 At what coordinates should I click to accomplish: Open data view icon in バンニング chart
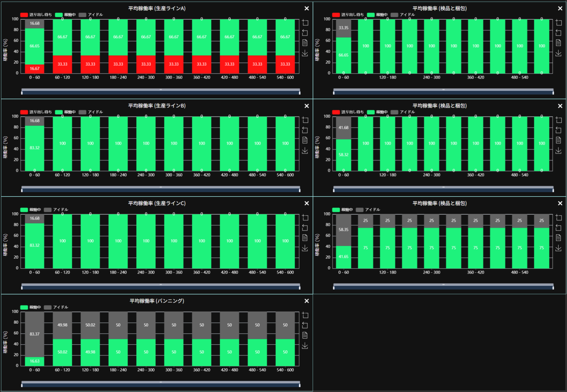pyautogui.click(x=305, y=335)
